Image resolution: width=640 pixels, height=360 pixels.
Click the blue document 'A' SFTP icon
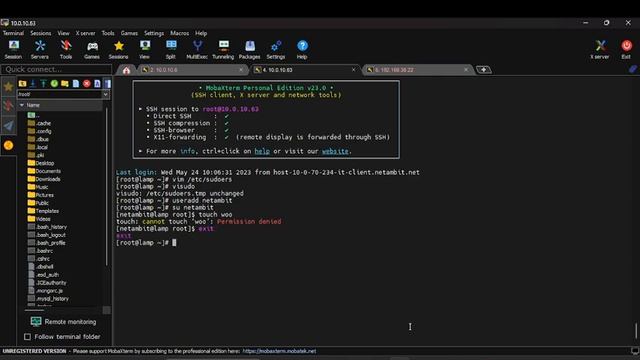[x=97, y=84]
